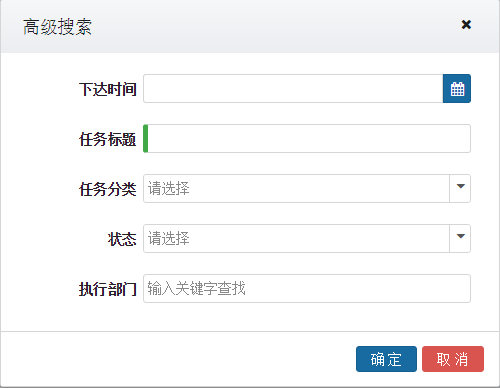Screen dimensions: 500x388
Task: Click the 执行部门 label
Action: pyautogui.click(x=108, y=289)
